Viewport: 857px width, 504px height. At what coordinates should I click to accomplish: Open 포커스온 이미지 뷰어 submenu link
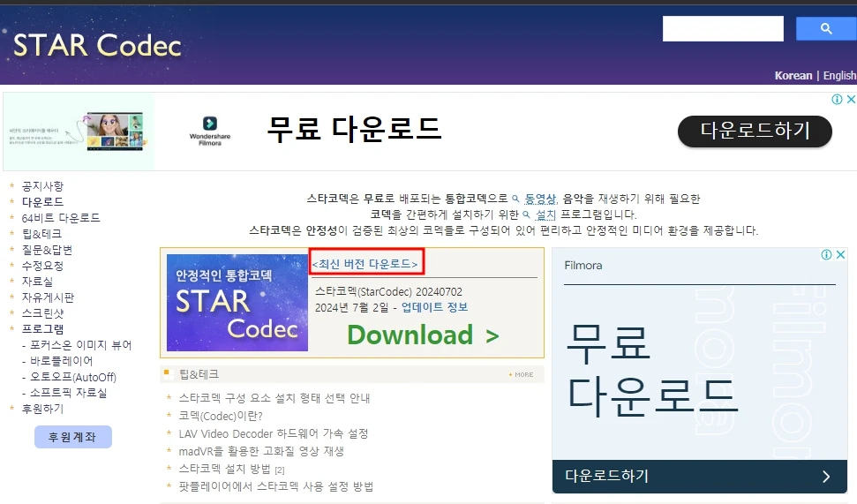[81, 345]
